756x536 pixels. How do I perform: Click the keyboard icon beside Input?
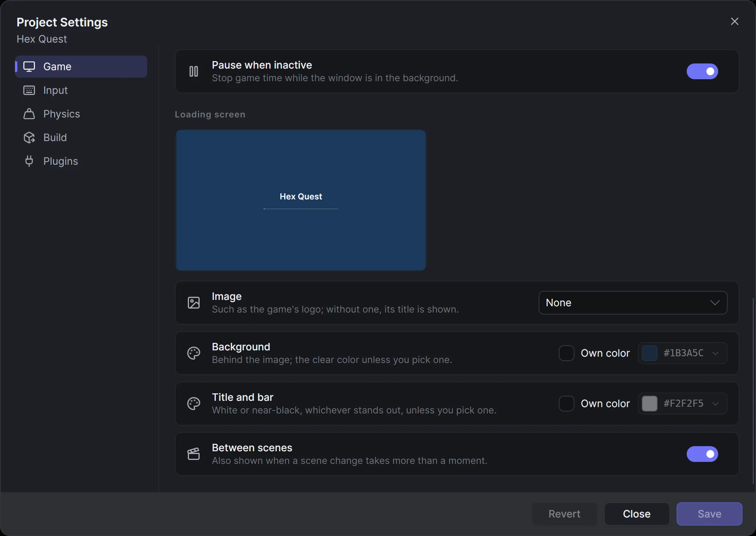(x=29, y=90)
